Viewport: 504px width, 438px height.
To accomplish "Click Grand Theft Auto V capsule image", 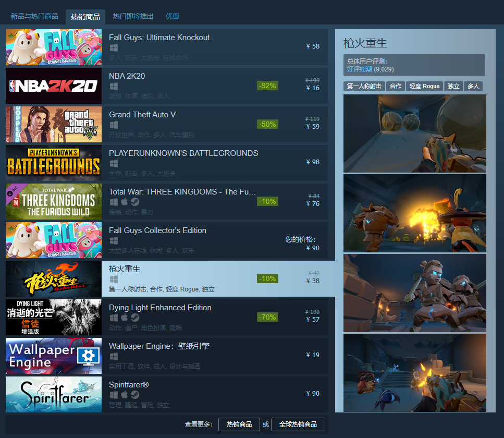I will point(54,125).
